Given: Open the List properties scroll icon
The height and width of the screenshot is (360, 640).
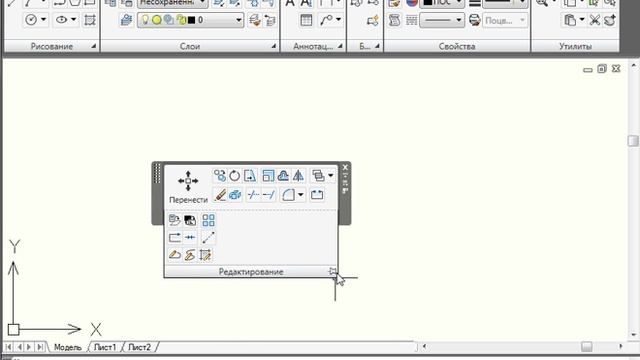Looking at the screenshot, I should (x=394, y=20).
